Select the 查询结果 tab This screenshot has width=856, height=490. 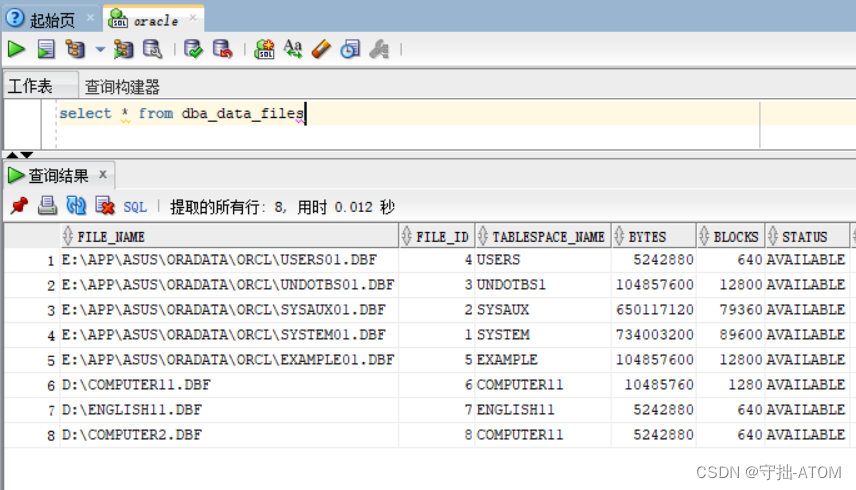tap(58, 176)
